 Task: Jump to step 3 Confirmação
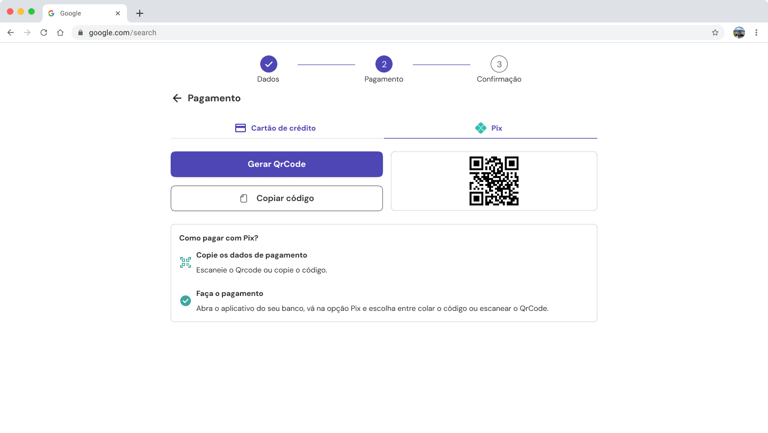499,64
